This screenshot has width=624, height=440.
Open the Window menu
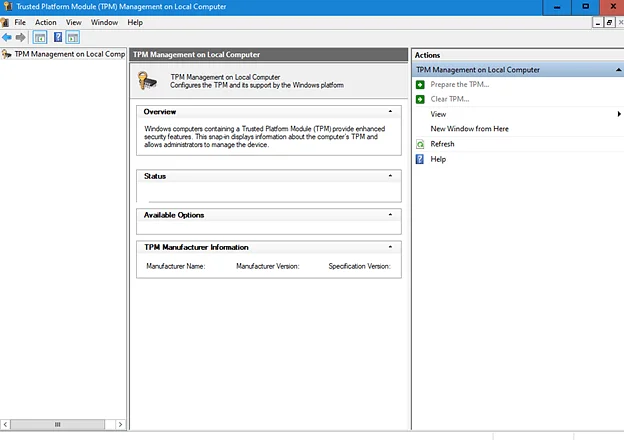pyautogui.click(x=104, y=23)
